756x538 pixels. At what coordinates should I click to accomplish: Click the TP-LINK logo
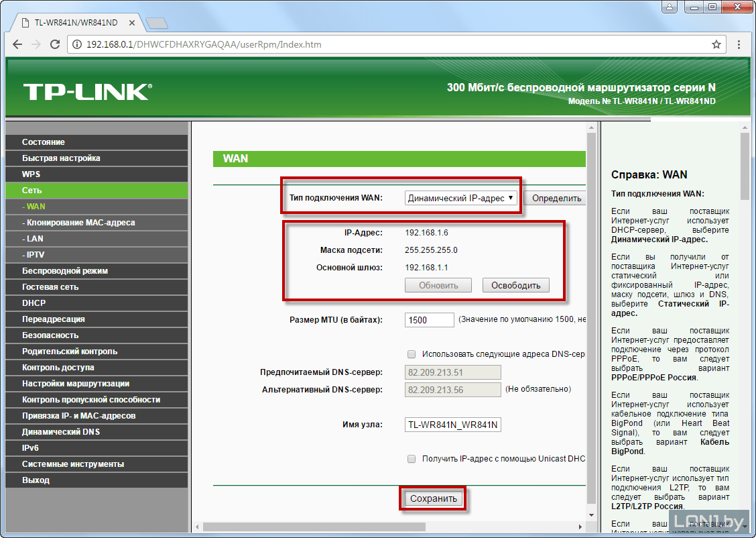click(88, 92)
